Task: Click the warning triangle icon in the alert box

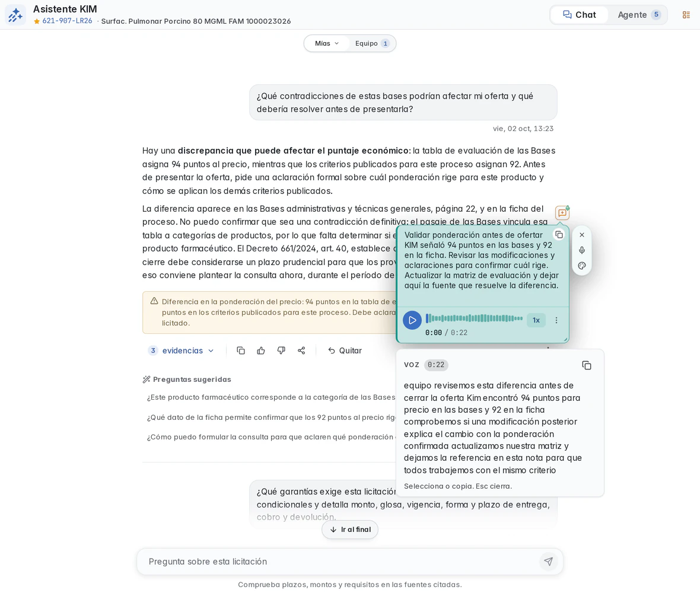Action: click(x=154, y=301)
